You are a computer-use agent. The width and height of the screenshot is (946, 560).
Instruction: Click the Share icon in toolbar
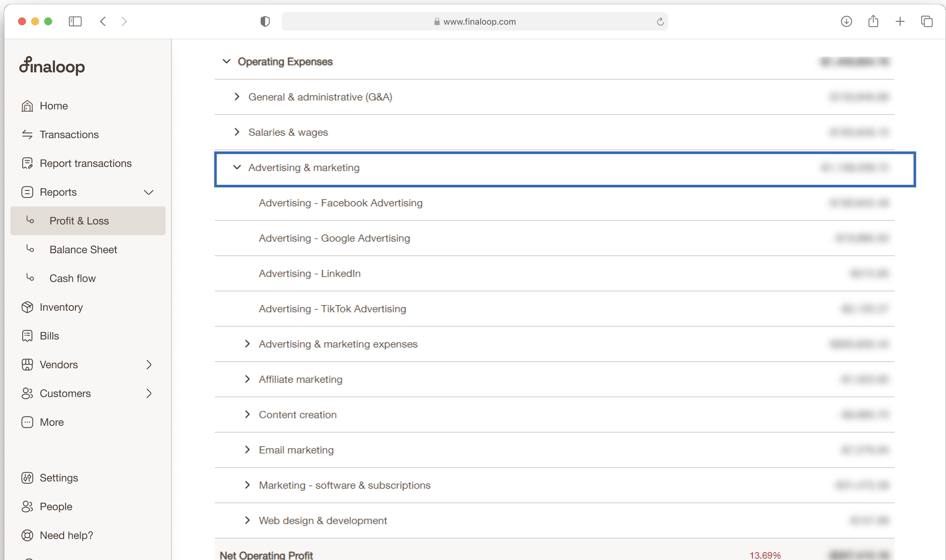pos(873,21)
